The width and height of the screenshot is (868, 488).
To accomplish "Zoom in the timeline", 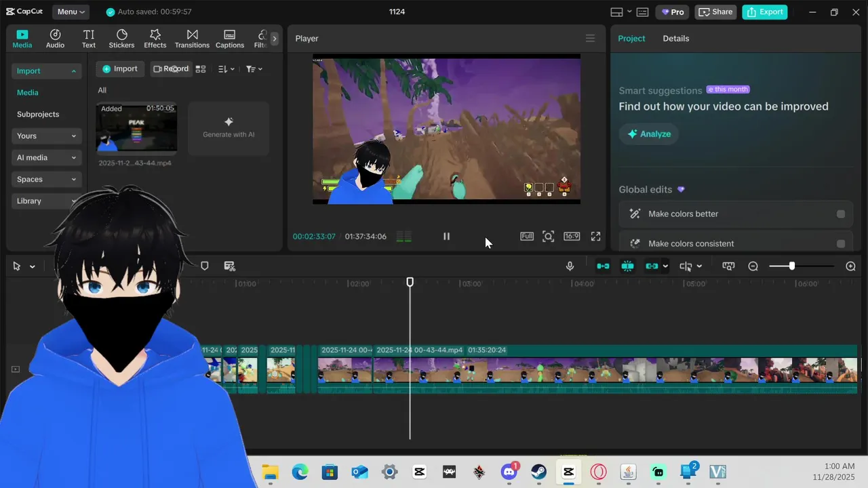I will (x=850, y=266).
